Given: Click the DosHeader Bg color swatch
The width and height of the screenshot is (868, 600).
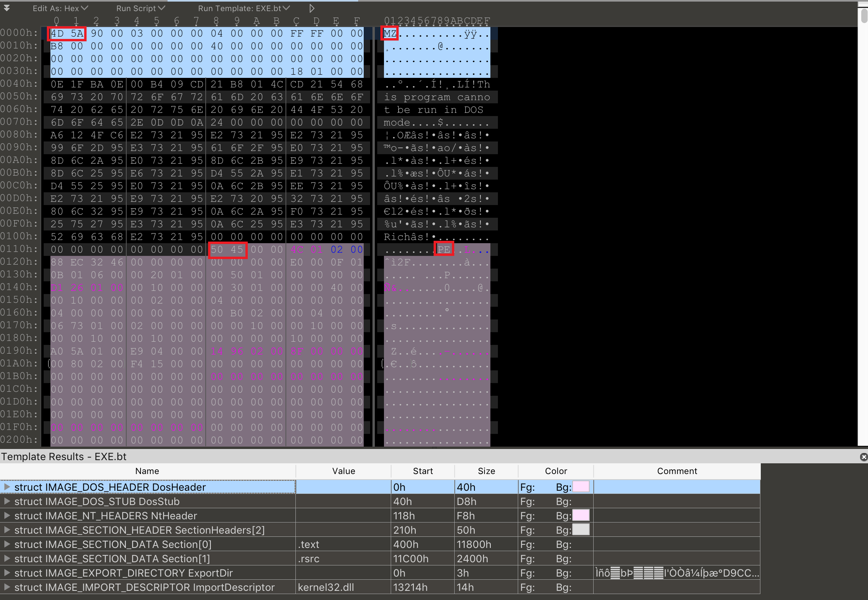Looking at the screenshot, I should (581, 487).
